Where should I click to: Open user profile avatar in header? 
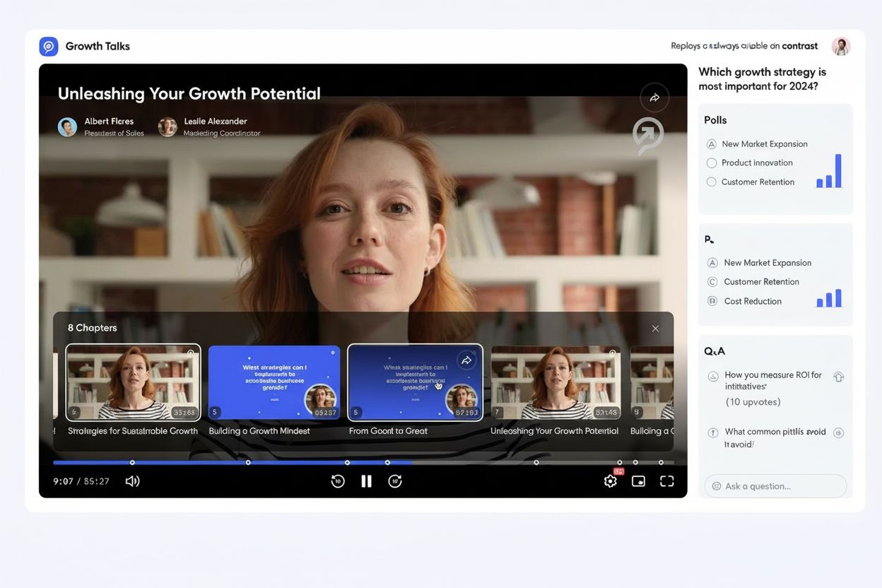point(840,47)
